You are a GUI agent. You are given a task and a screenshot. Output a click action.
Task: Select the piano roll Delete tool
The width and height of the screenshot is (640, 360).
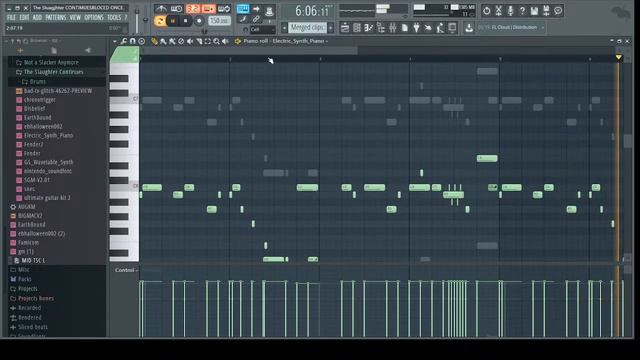tap(181, 41)
